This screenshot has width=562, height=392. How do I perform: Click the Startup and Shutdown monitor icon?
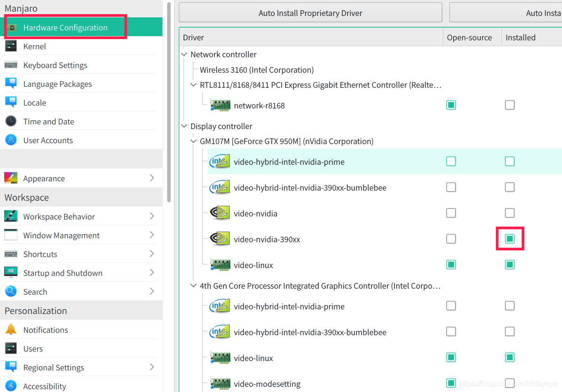[x=11, y=273]
